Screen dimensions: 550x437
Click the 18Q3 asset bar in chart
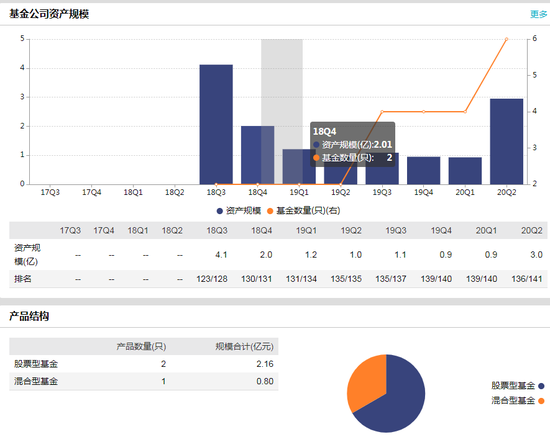point(216,124)
